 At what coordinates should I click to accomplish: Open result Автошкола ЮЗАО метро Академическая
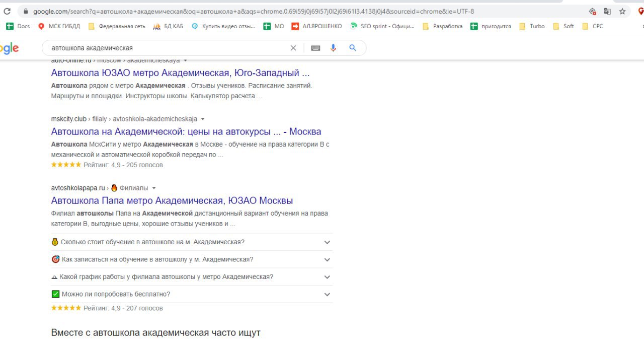(180, 73)
